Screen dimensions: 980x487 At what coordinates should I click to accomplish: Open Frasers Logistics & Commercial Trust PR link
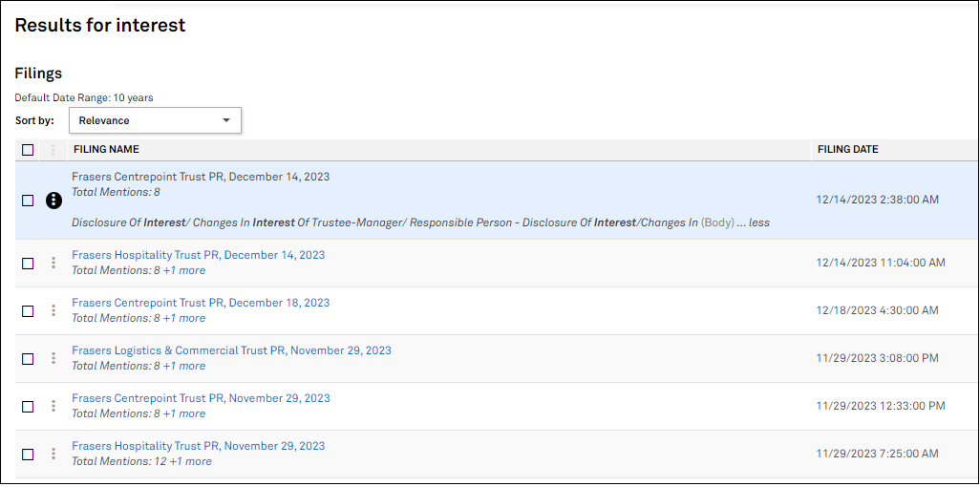point(231,350)
